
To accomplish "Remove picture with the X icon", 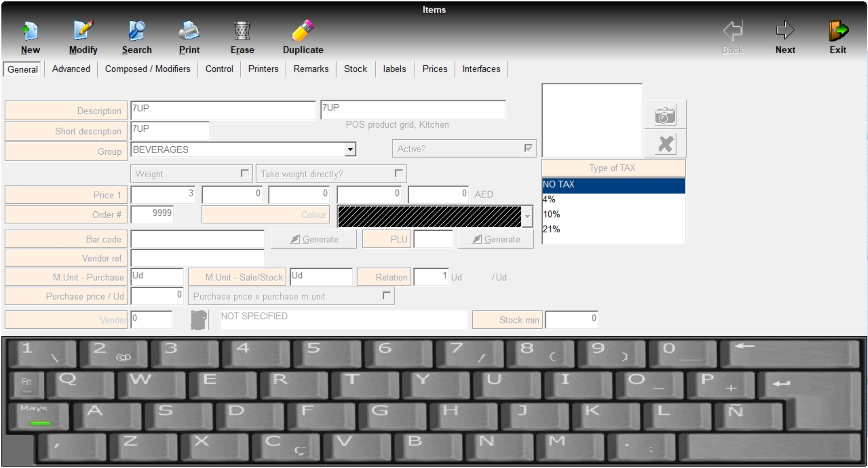I will (665, 144).
